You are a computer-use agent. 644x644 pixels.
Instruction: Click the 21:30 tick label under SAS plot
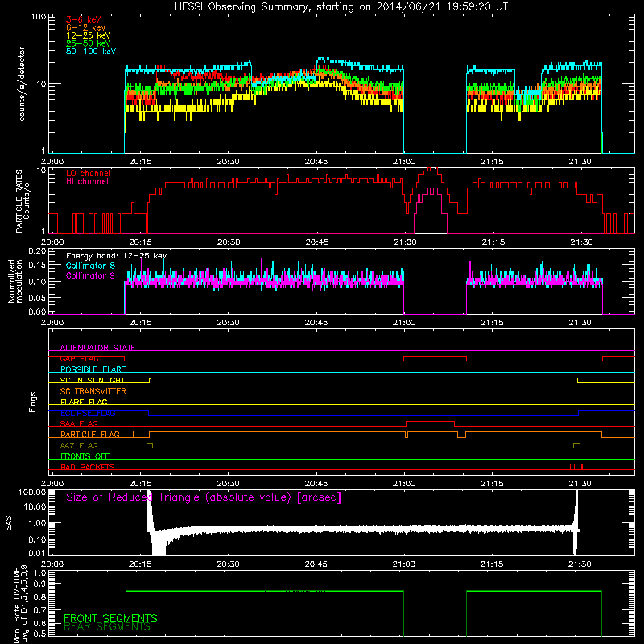580,564
